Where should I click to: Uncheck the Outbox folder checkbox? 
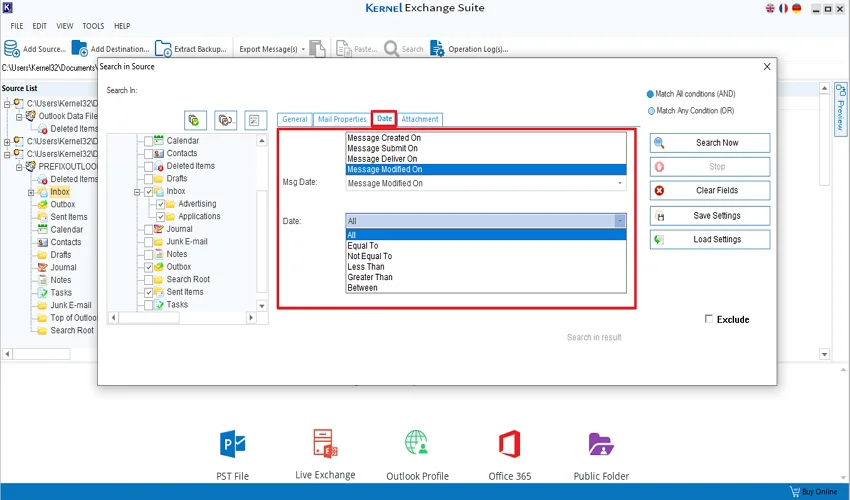coord(149,267)
